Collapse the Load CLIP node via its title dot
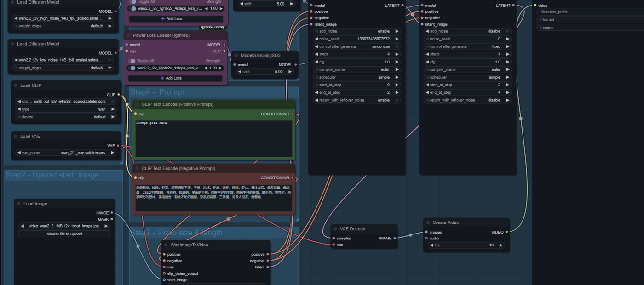Viewport: 644px width, 285px height. pos(15,85)
